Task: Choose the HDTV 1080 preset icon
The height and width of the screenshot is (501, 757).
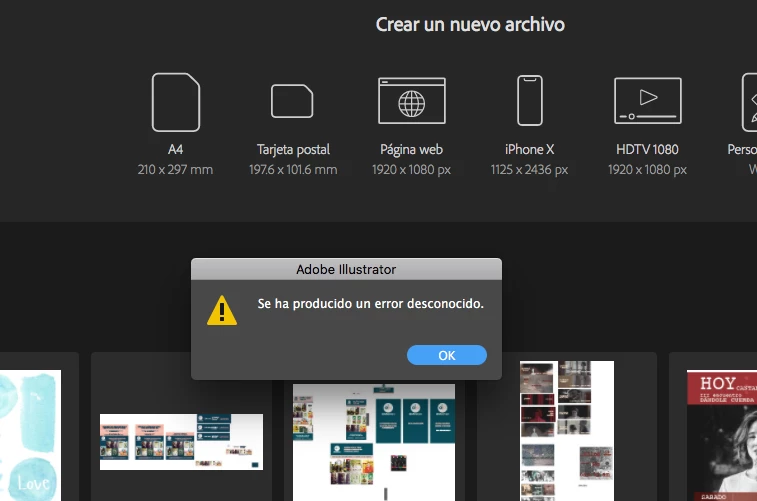Action: (648, 101)
